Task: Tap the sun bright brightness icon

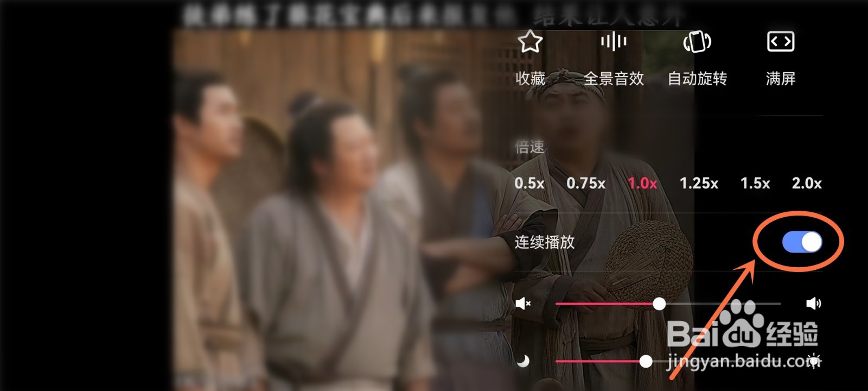Action: pyautogui.click(x=814, y=361)
